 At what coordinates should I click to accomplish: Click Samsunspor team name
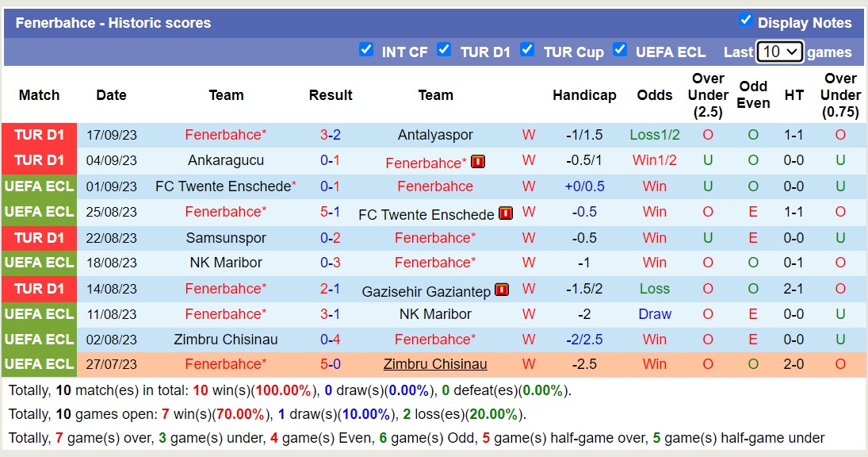(x=226, y=238)
